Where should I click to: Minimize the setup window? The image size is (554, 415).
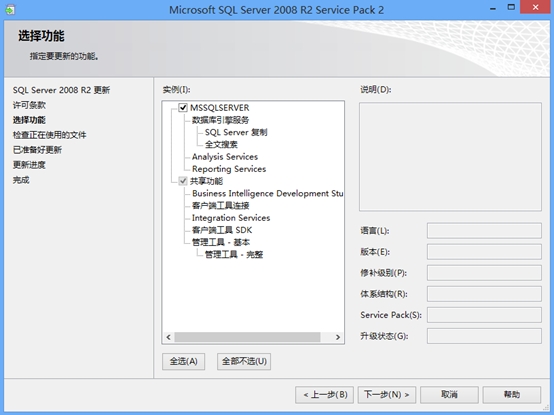tap(493, 8)
